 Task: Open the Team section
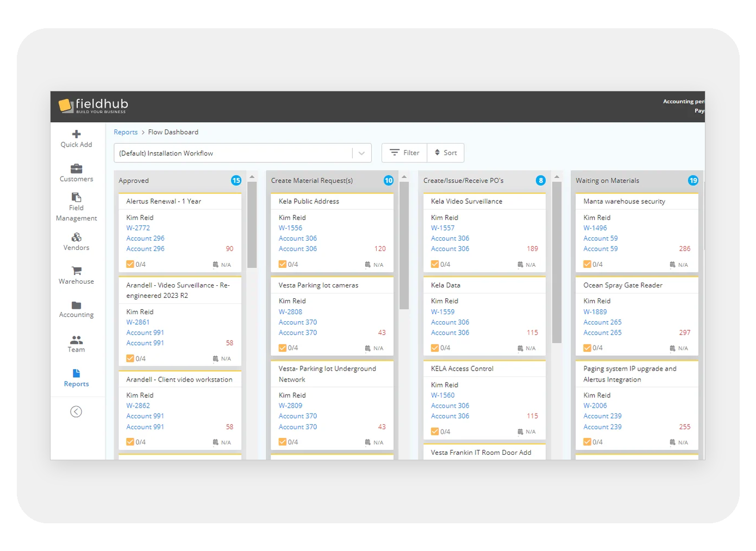(76, 344)
